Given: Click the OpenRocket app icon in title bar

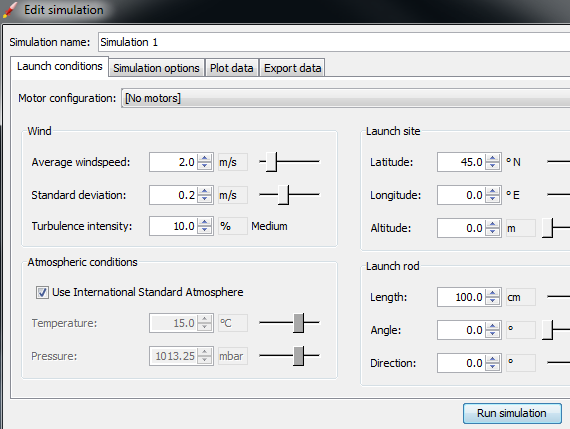Looking at the screenshot, I should click(x=10, y=10).
